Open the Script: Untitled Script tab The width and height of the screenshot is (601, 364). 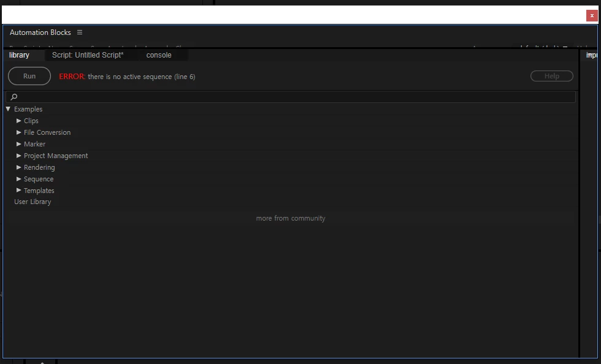point(88,55)
